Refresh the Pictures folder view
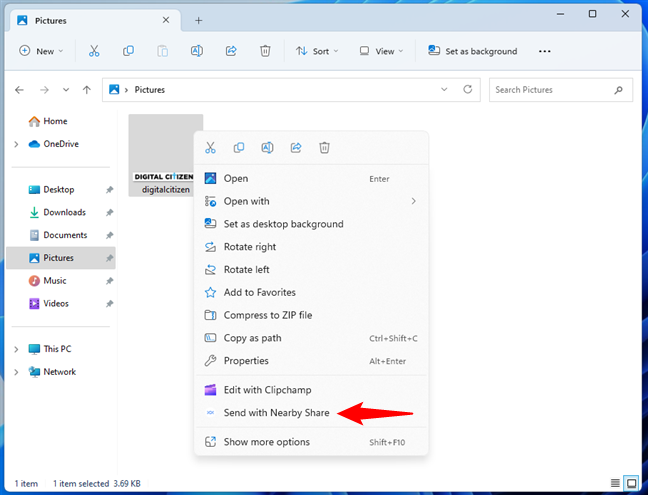 click(x=470, y=90)
